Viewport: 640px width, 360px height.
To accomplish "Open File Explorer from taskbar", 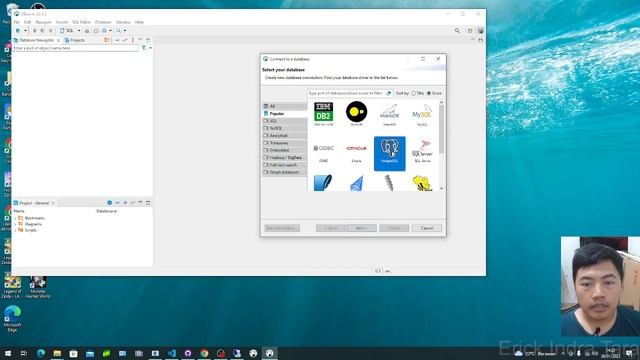I will 57,353.
